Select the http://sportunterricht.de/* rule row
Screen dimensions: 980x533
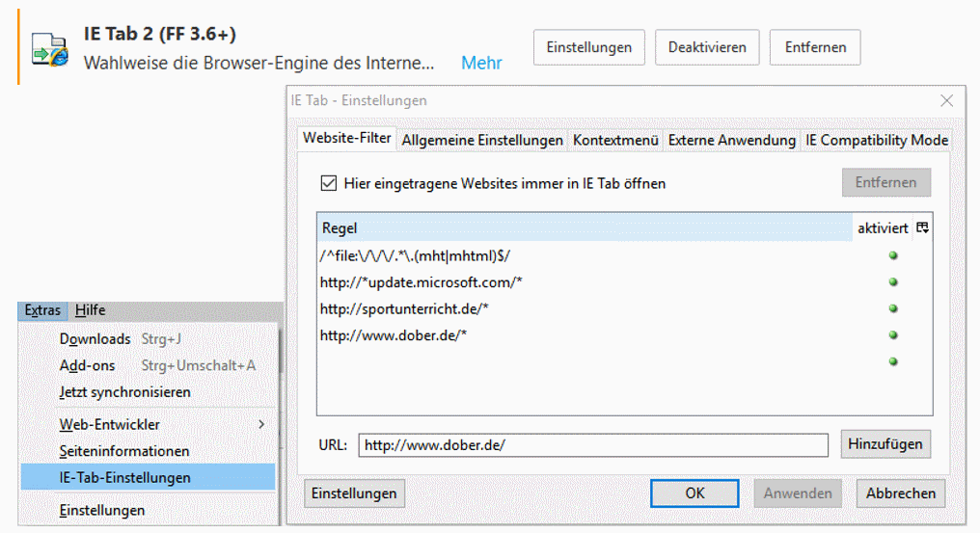(x=579, y=308)
